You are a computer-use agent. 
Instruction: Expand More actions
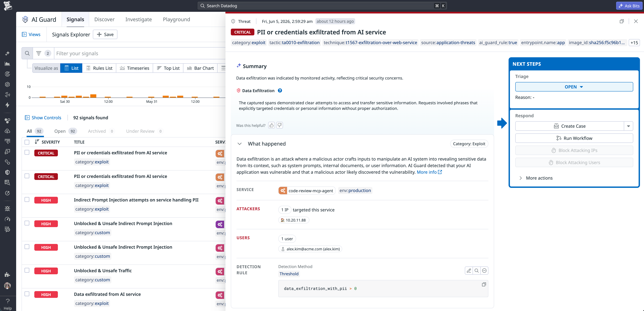click(x=536, y=178)
